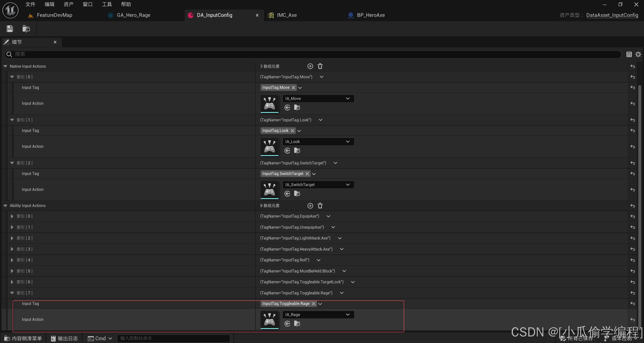Expand the InputTag.Roll index 4 row
Image resolution: width=644 pixels, height=343 pixels.
(12, 260)
